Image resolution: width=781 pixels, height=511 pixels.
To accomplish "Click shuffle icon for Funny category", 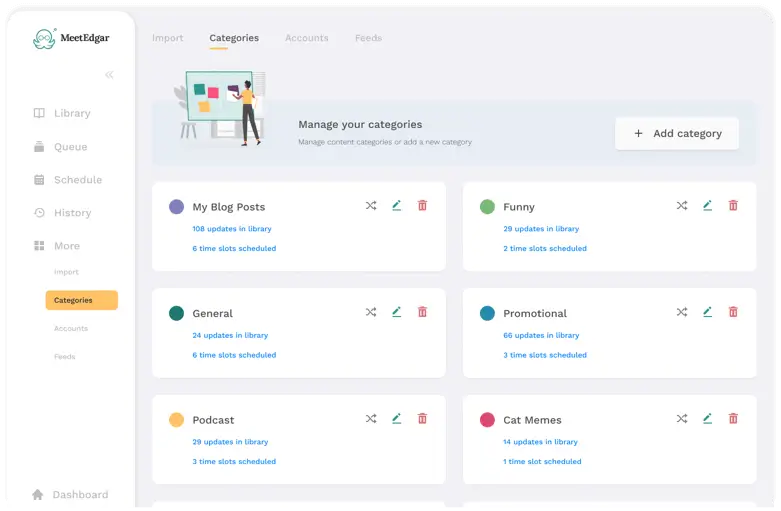I will (x=682, y=205).
